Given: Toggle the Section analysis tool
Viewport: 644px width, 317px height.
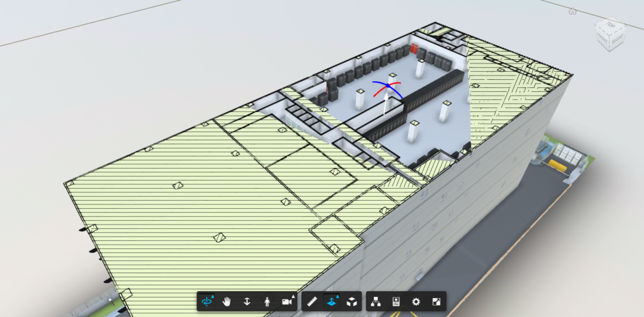Looking at the screenshot, I should [x=332, y=302].
